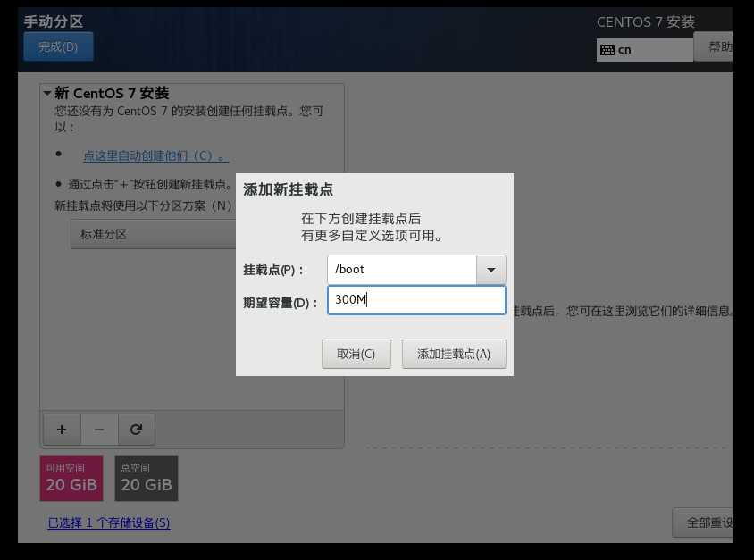Click the plus icon to add mount point
Image resolution: width=754 pixels, height=560 pixels.
coord(62,430)
